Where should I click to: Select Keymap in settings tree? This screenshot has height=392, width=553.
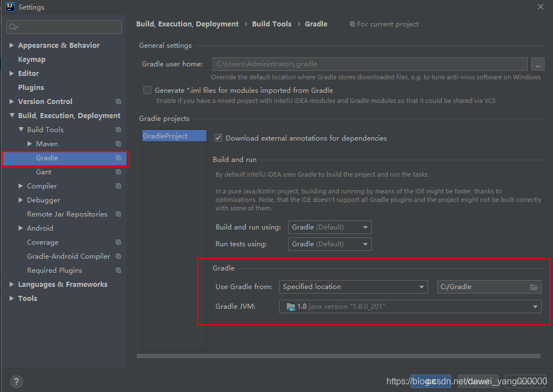(32, 59)
